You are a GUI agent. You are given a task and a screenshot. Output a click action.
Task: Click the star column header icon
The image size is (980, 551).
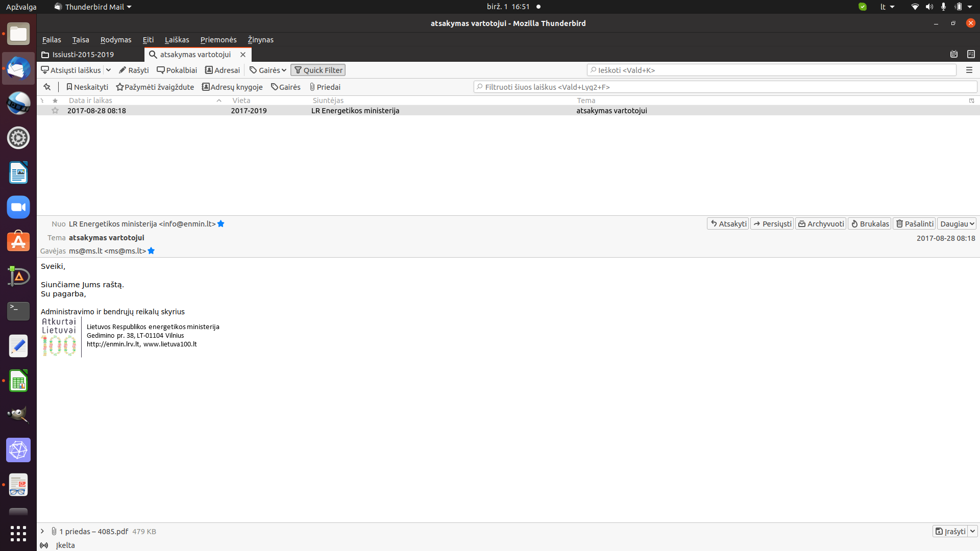click(55, 101)
